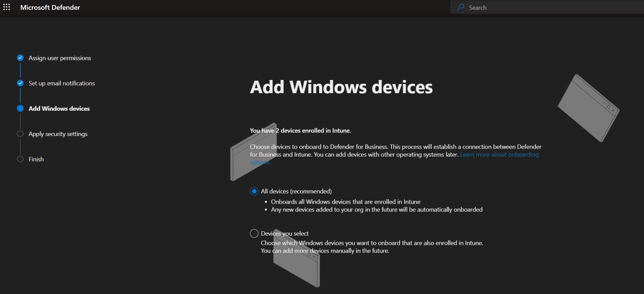Screen dimensions: 644x294
Task: Open the app launcher waffle icon
Action: [x=6, y=7]
